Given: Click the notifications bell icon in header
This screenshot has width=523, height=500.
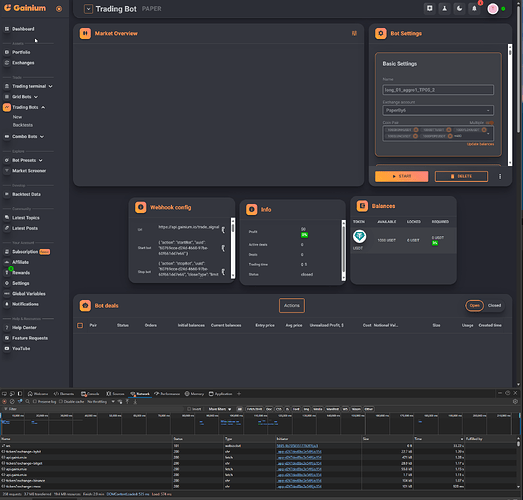Looking at the screenshot, I should pos(474,9).
